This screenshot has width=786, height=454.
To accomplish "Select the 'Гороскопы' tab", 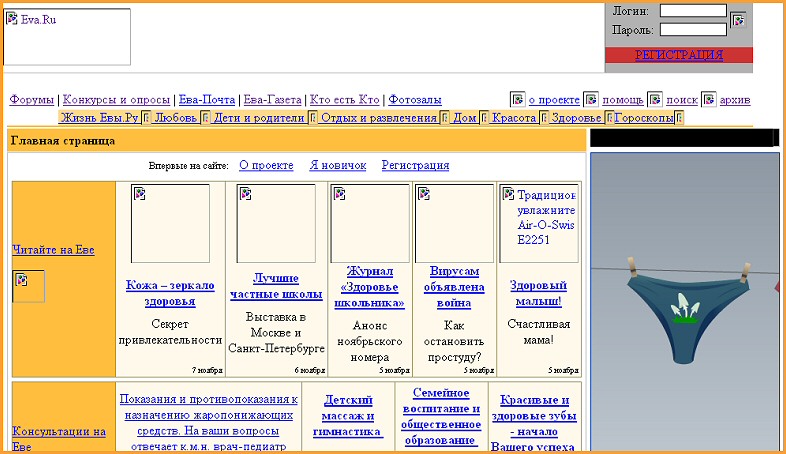I will pyautogui.click(x=643, y=118).
